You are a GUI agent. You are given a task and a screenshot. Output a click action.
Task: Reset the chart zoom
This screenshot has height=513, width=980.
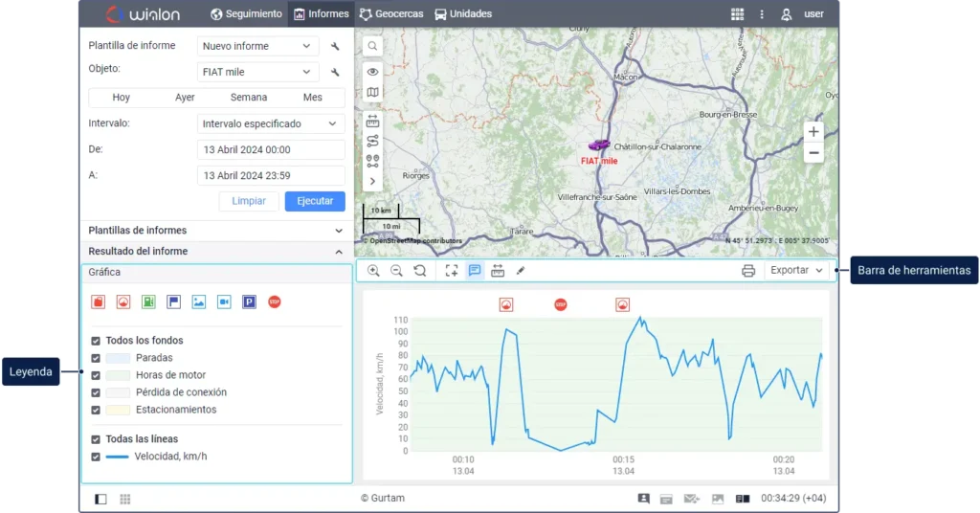420,271
